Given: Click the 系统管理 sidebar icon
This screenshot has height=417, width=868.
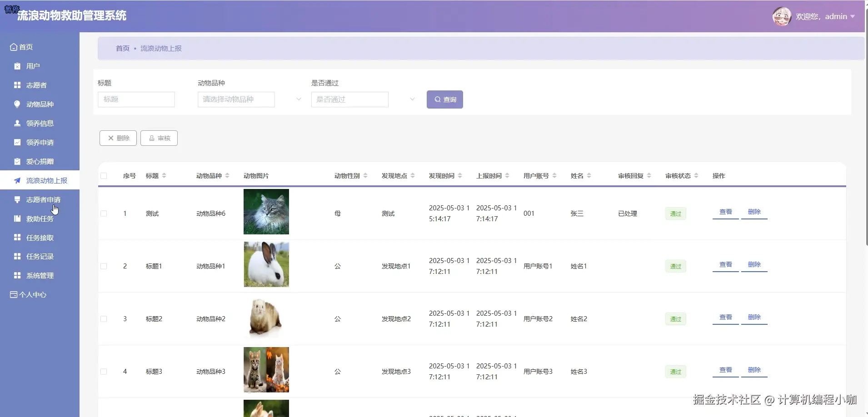Looking at the screenshot, I should pyautogui.click(x=17, y=275).
